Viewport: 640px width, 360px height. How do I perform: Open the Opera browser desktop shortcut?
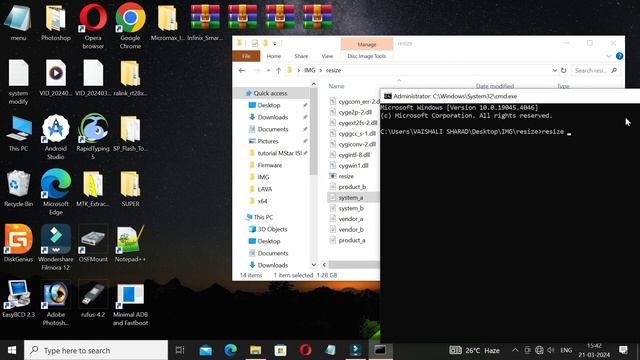pos(93,25)
